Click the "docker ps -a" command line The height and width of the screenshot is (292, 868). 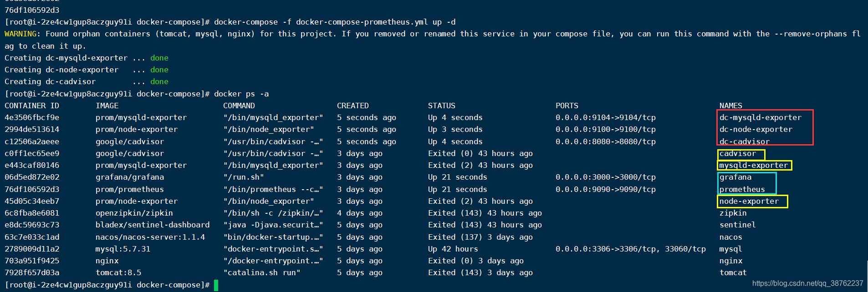[x=241, y=94]
